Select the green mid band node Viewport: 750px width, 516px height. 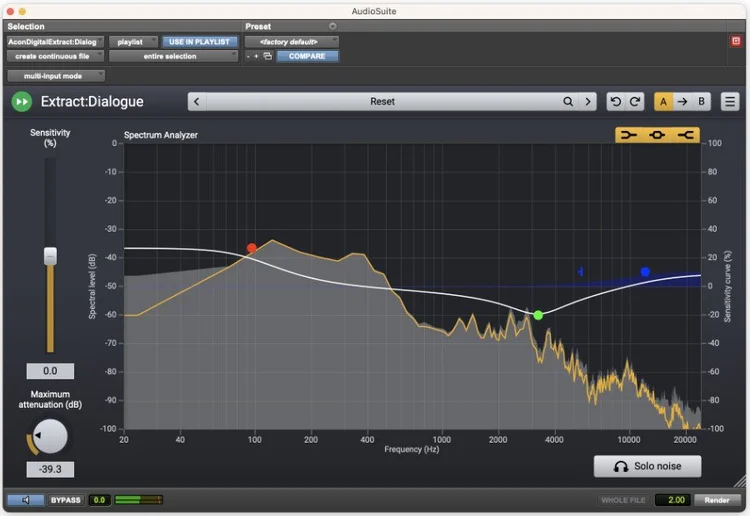[538, 315]
